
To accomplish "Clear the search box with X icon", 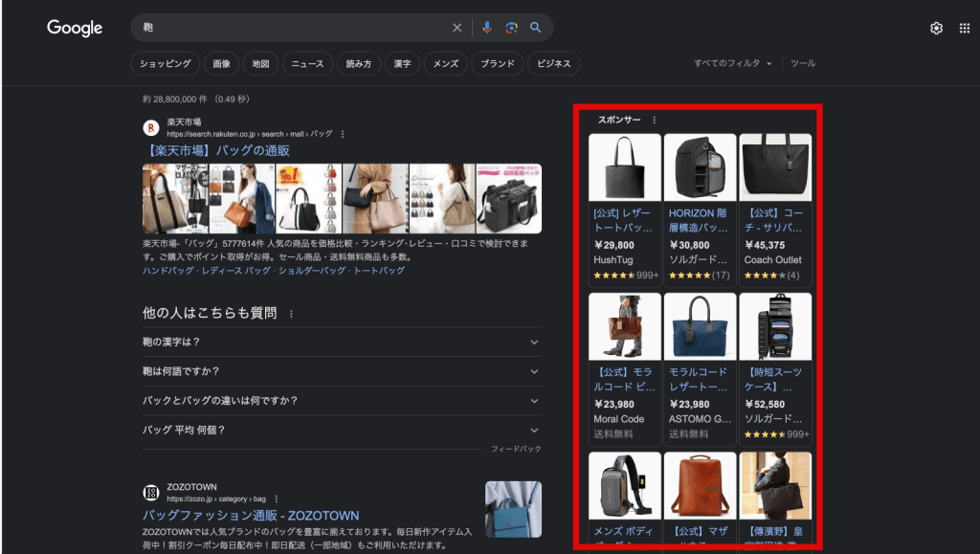I will (x=457, y=28).
